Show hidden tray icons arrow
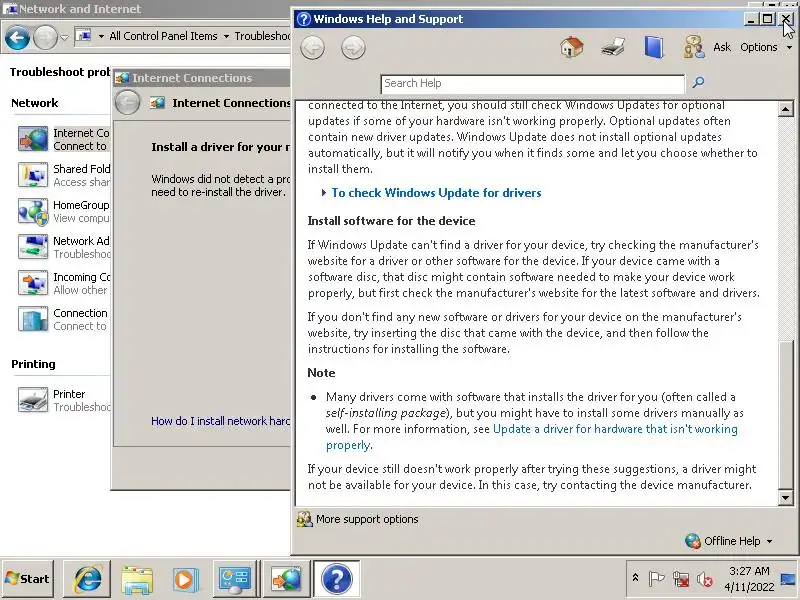The width and height of the screenshot is (800, 600). [x=635, y=578]
